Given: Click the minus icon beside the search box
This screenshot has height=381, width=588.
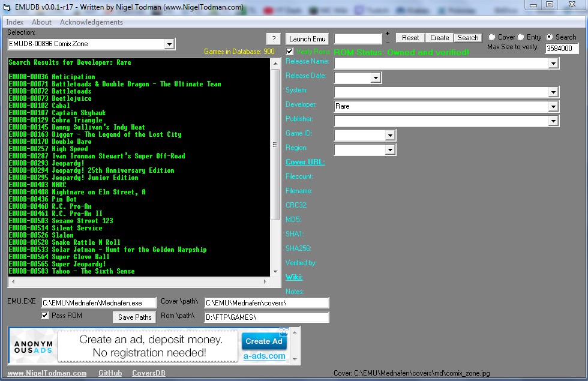Looking at the screenshot, I should click(x=388, y=43).
